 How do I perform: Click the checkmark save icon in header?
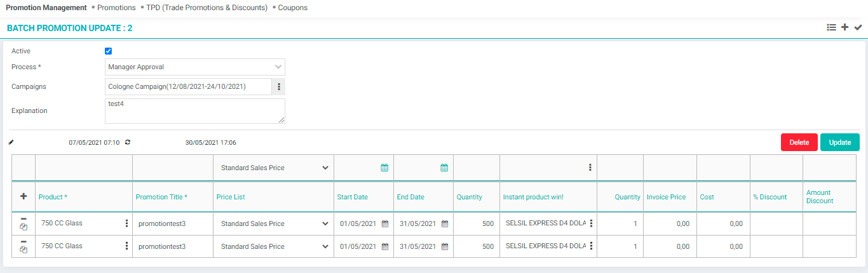(x=858, y=27)
